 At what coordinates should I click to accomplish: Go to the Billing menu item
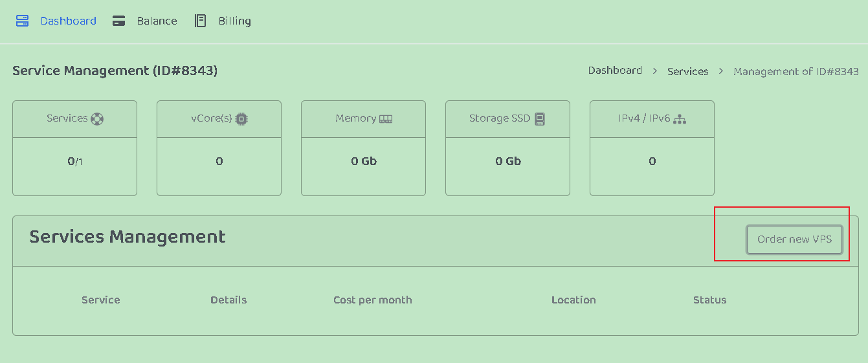[x=234, y=21]
